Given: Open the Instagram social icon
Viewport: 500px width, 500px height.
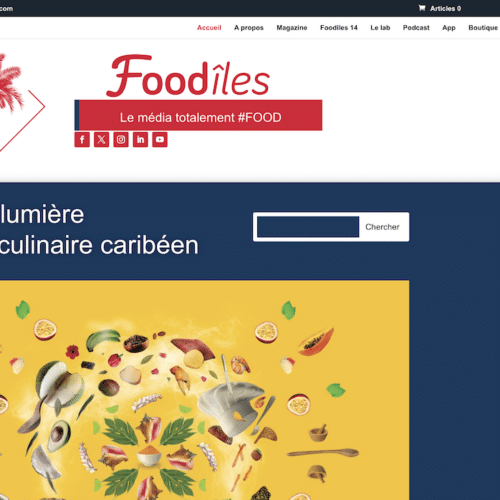Looking at the screenshot, I should click(x=121, y=139).
